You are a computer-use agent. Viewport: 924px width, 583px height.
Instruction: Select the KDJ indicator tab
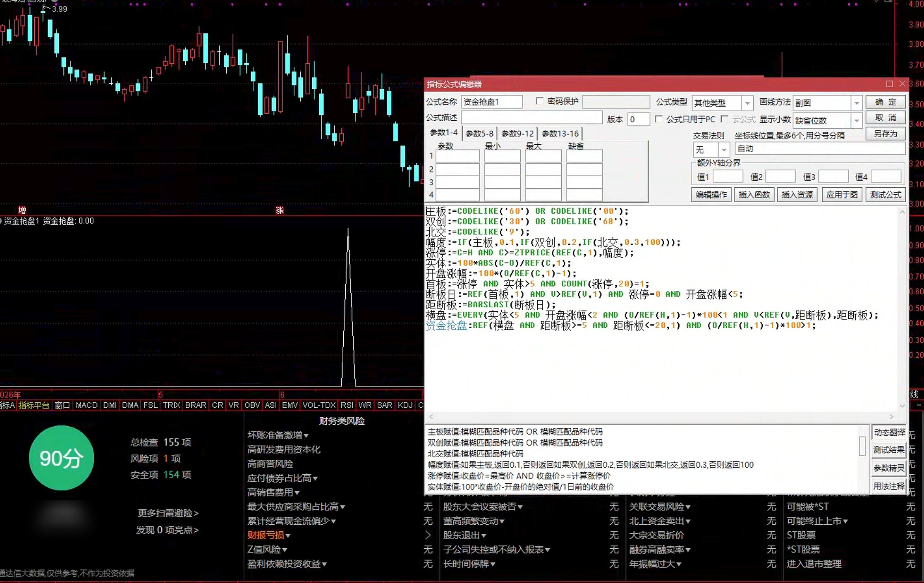(x=405, y=405)
